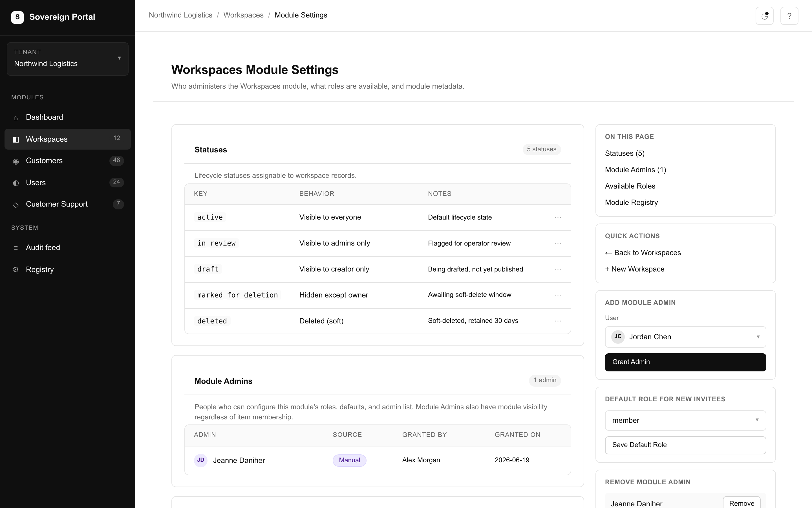
Task: Click the 2026-06-19 granted date
Action: [512, 460]
